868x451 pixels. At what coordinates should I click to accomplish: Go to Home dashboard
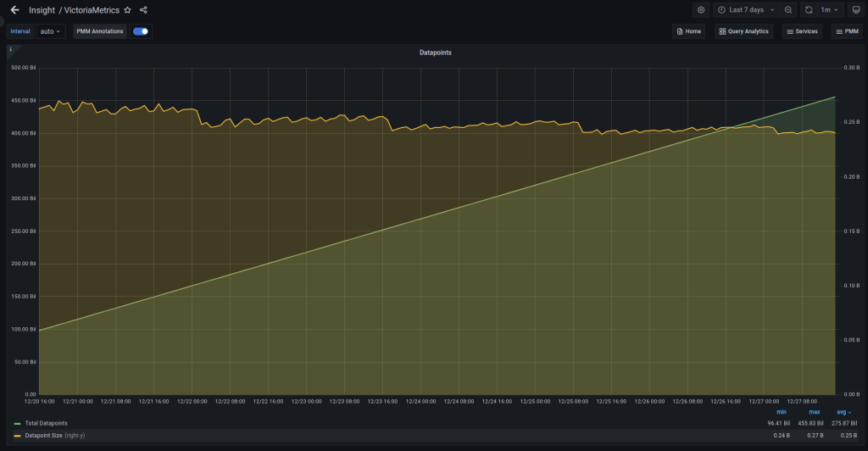688,31
